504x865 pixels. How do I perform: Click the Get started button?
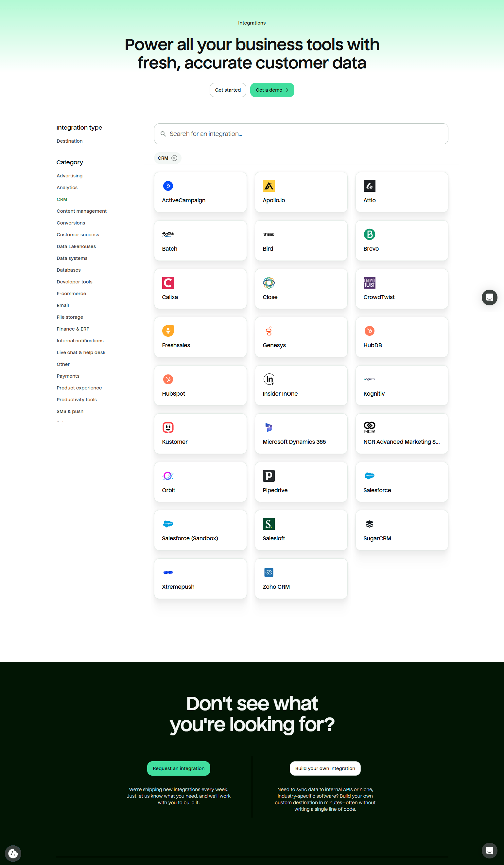(x=228, y=90)
